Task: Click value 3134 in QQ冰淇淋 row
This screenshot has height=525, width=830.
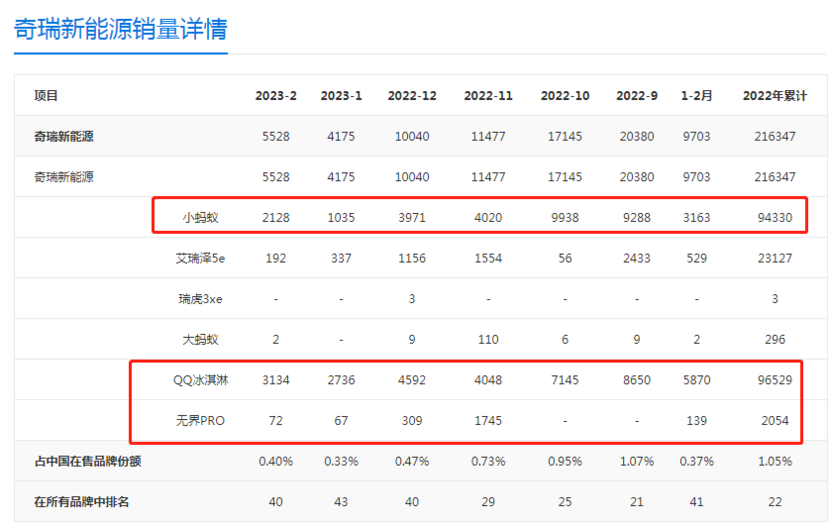Action: pyautogui.click(x=276, y=380)
